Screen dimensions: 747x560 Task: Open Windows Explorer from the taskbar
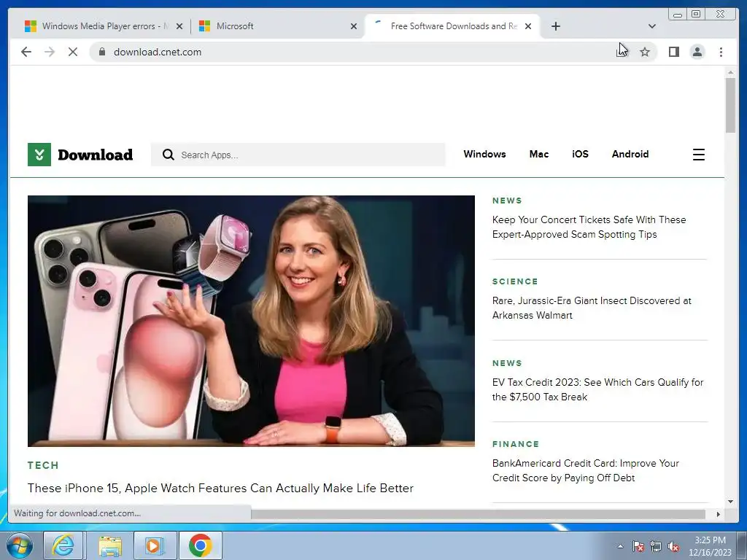click(110, 545)
